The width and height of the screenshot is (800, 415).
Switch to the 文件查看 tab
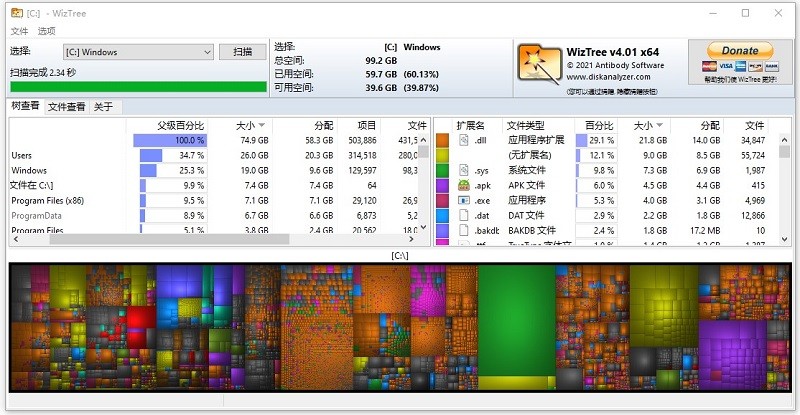67,107
